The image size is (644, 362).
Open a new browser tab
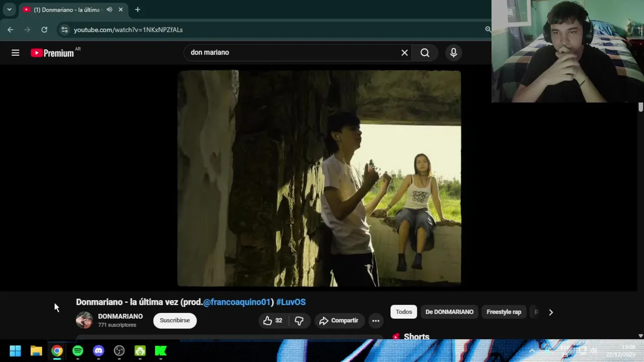point(137,10)
